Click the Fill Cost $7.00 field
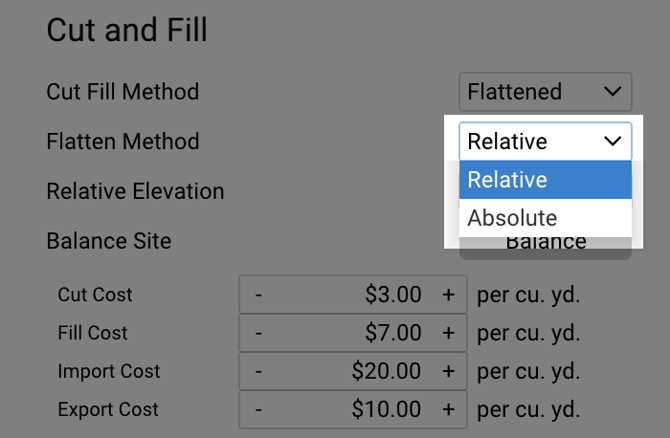Viewport: 670px width, 438px height. point(353,333)
